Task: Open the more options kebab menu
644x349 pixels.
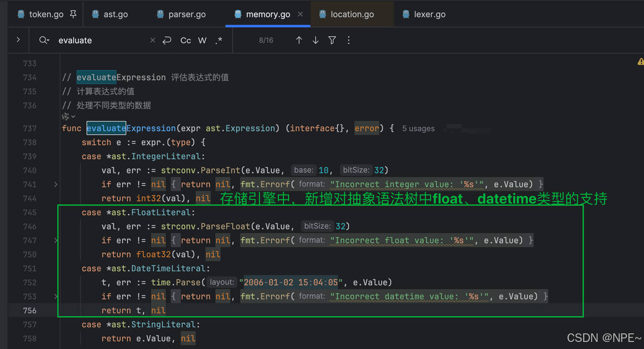Action: [x=349, y=40]
